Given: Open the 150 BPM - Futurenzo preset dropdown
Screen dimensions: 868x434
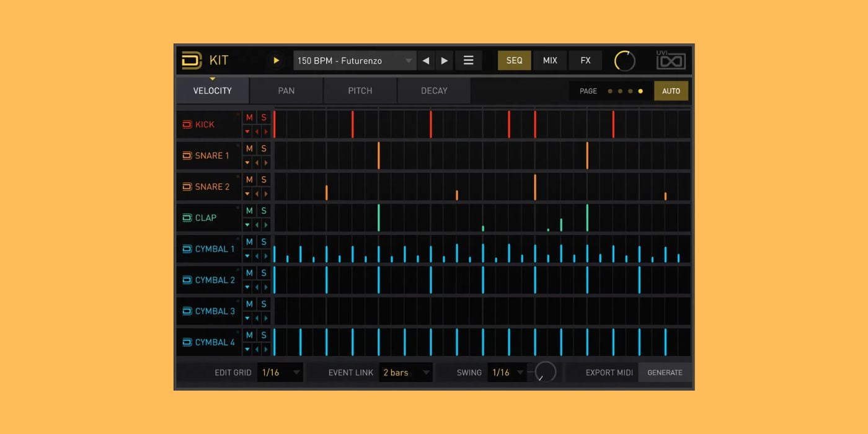Looking at the screenshot, I should (x=355, y=61).
